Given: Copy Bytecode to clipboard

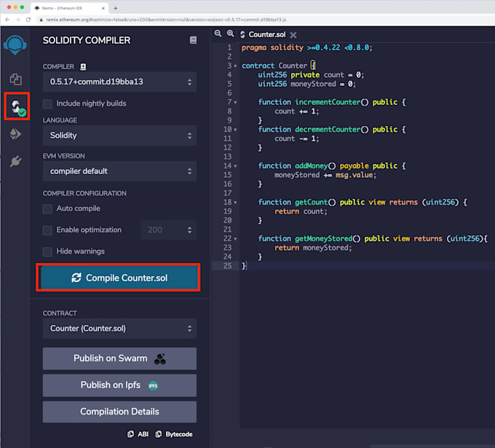Looking at the screenshot, I should tap(174, 434).
